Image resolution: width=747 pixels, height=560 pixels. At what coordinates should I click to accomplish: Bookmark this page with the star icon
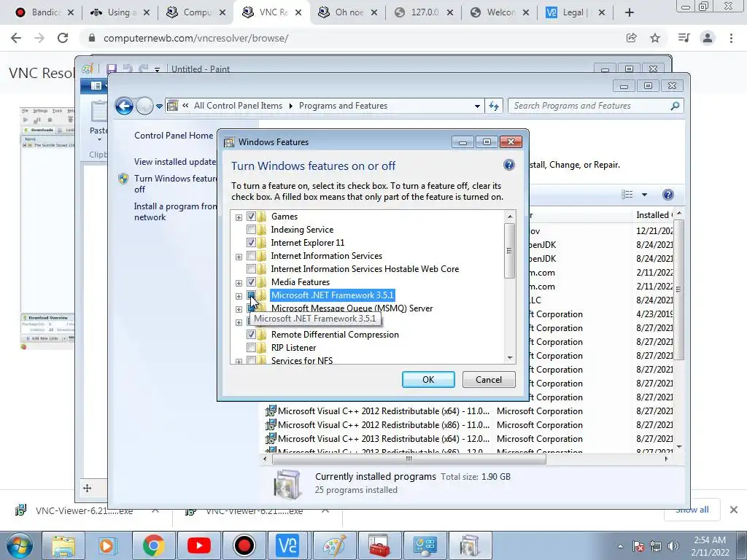click(655, 38)
